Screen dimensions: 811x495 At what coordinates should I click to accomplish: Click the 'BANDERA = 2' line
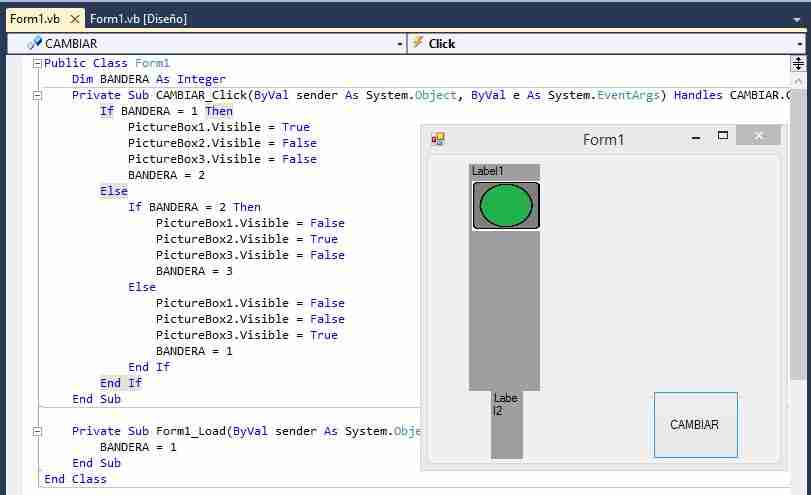click(166, 175)
